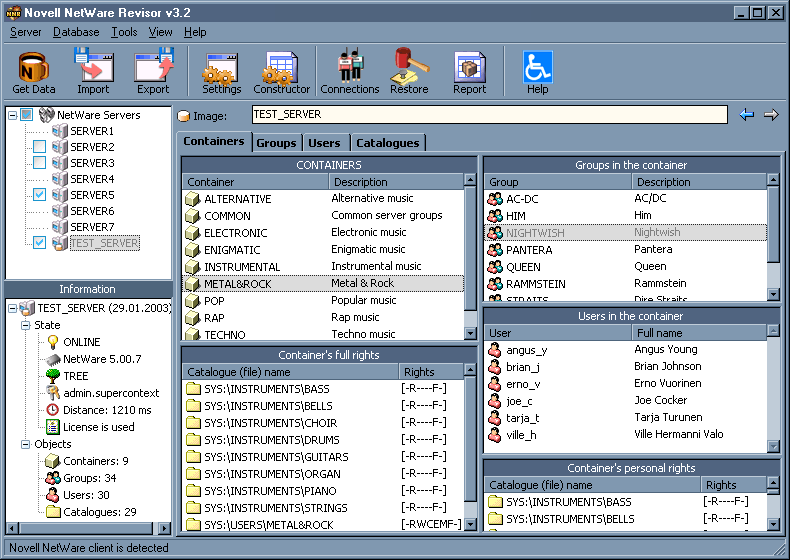
Task: Select the SERVER1 server icon
Action: [x=59, y=131]
